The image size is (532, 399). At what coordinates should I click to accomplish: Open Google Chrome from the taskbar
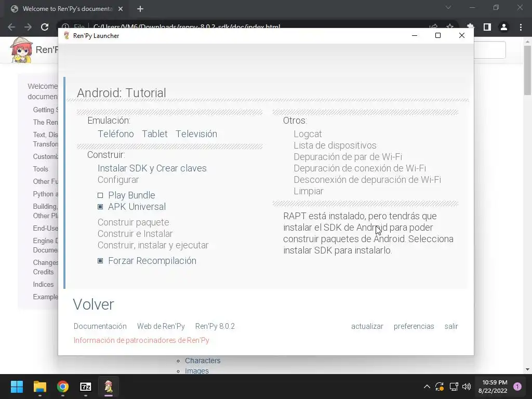click(x=63, y=387)
